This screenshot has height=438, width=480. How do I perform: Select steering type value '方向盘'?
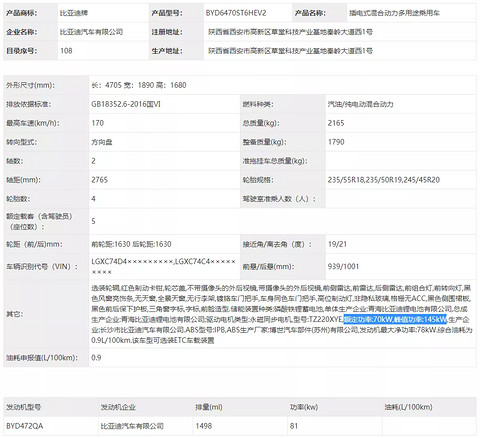pyautogui.click(x=102, y=142)
